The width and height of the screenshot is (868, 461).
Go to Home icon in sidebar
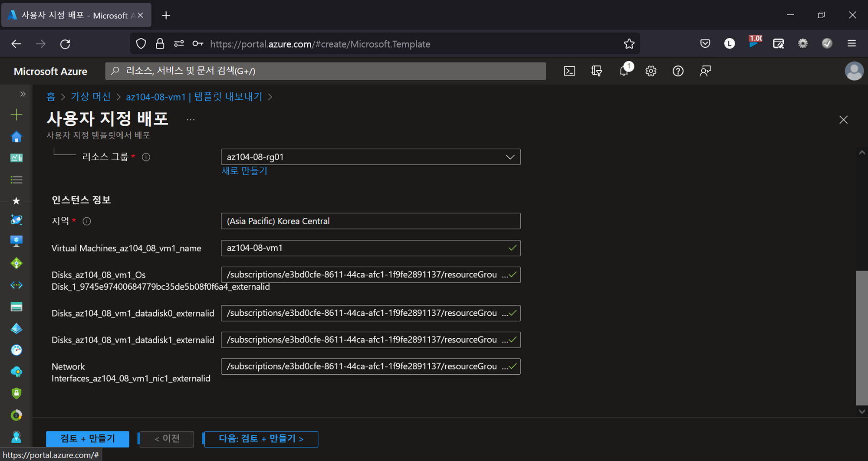coord(16,137)
